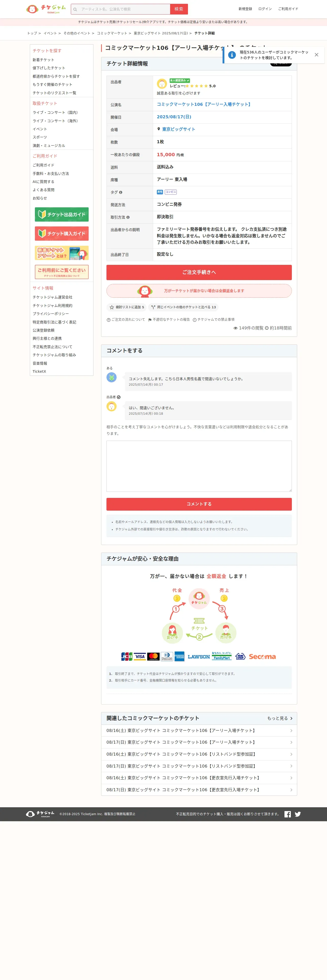Click the Ticketjam logo in the header
Image resolution: width=327 pixels, height=980 pixels.
pos(46,9)
